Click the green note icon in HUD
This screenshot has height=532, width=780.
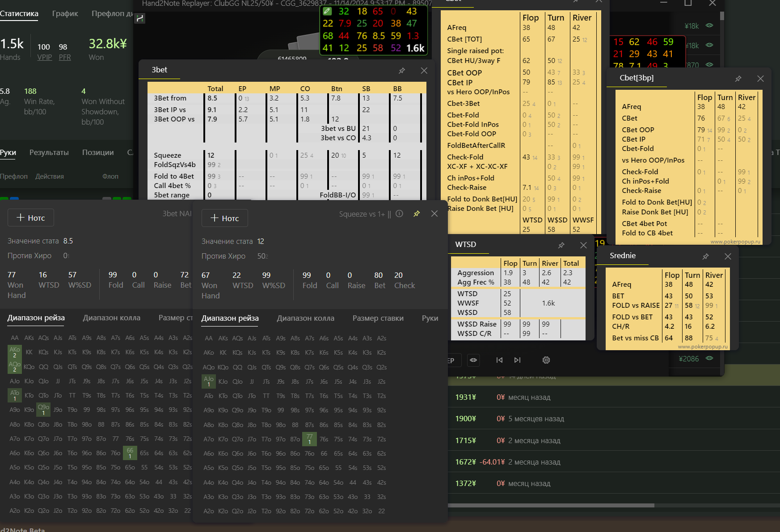coord(327,11)
